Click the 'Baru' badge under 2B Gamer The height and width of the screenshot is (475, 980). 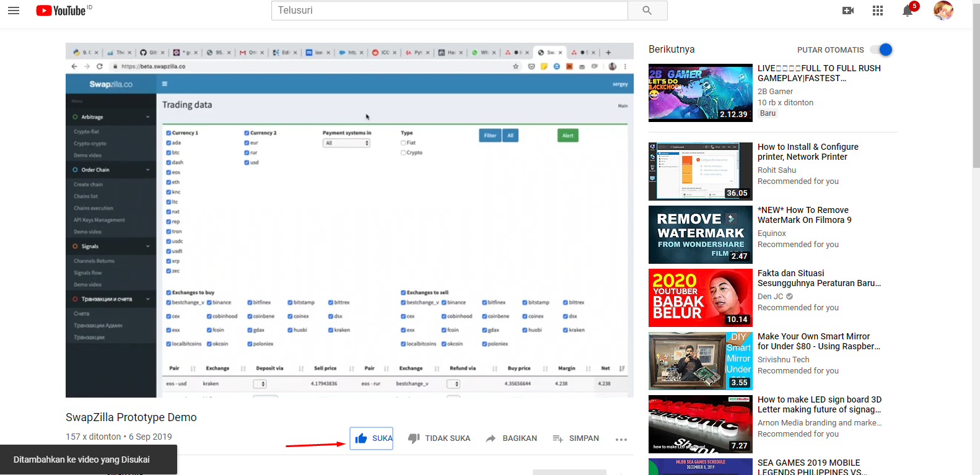[x=768, y=113]
